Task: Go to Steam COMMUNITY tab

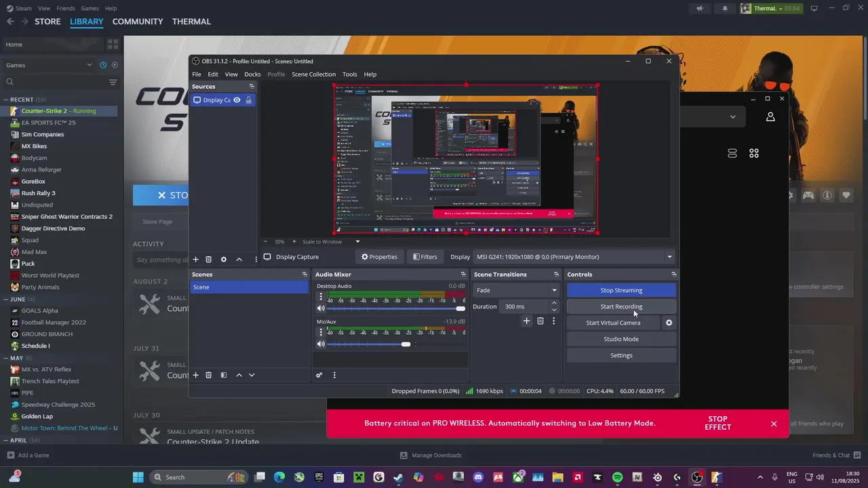Action: (138, 22)
